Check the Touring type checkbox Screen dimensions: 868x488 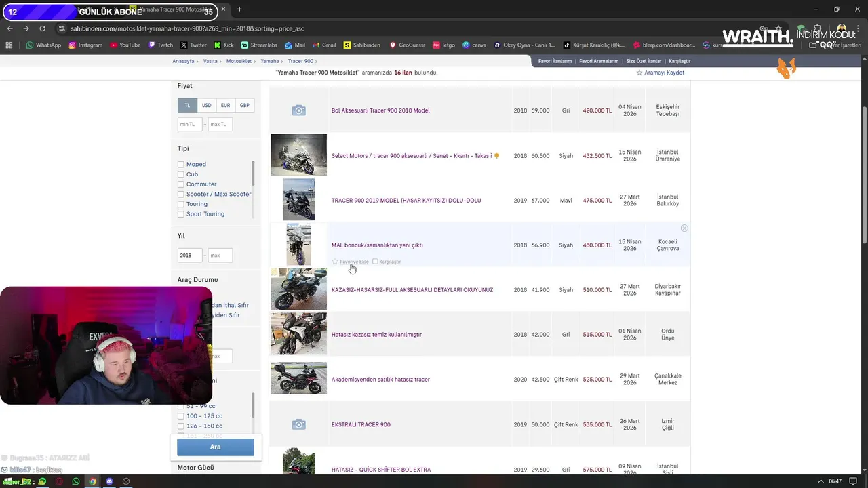[x=181, y=204]
